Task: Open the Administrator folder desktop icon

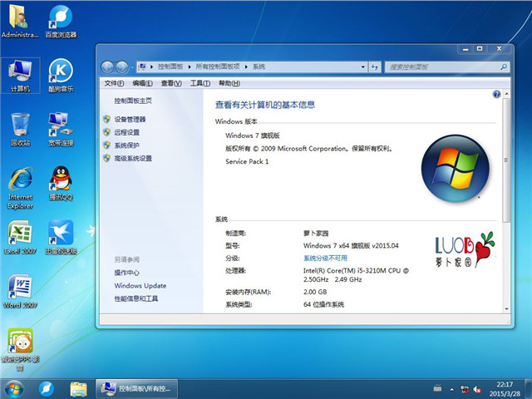Action: 20,21
